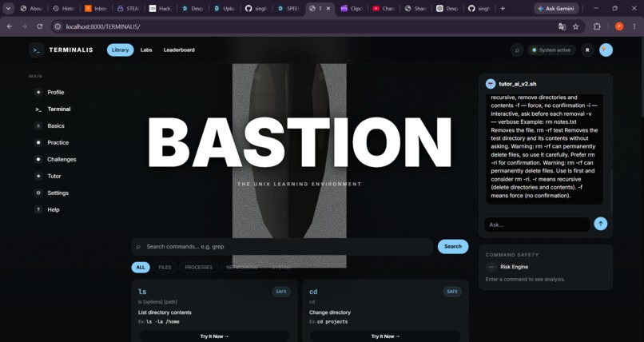Switch to the History browser tab
The image size is (644, 342).
(x=64, y=8)
